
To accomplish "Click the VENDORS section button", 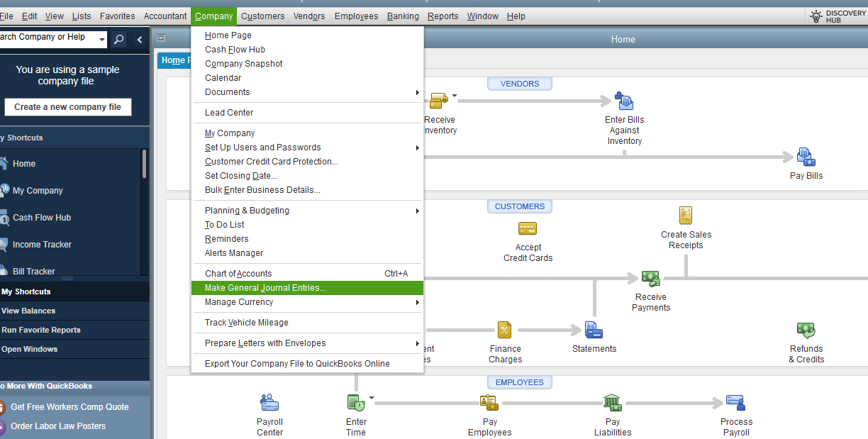I will [520, 84].
